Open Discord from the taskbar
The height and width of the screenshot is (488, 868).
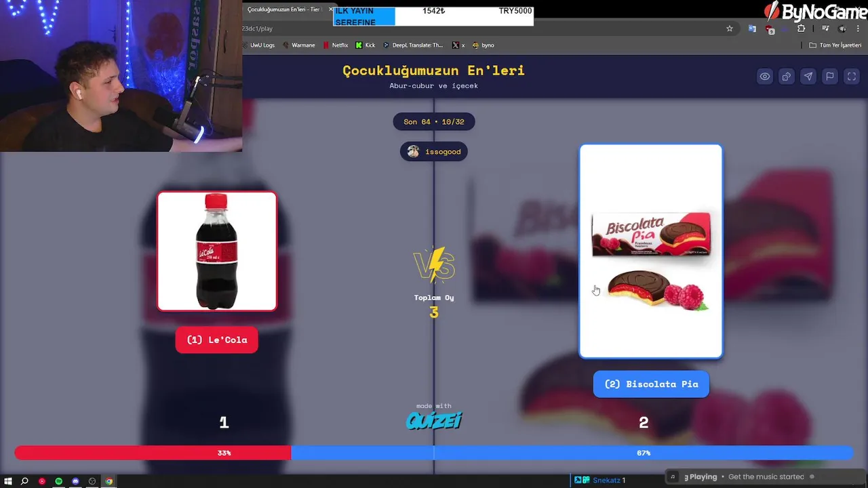pyautogui.click(x=75, y=481)
